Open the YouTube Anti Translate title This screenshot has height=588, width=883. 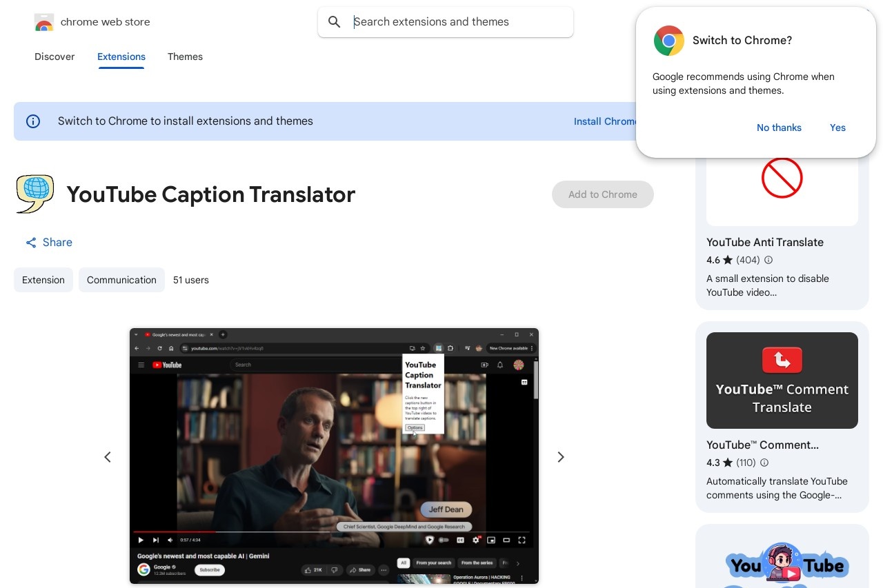pyautogui.click(x=765, y=243)
